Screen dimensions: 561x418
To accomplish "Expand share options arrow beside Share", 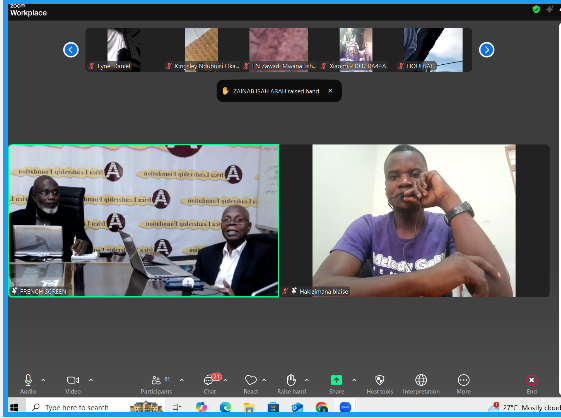I will pos(354,380).
